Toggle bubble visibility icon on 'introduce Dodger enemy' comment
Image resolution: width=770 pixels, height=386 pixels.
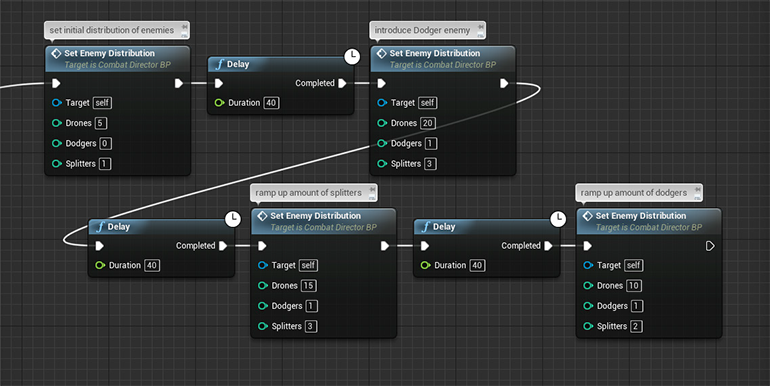[481, 34]
